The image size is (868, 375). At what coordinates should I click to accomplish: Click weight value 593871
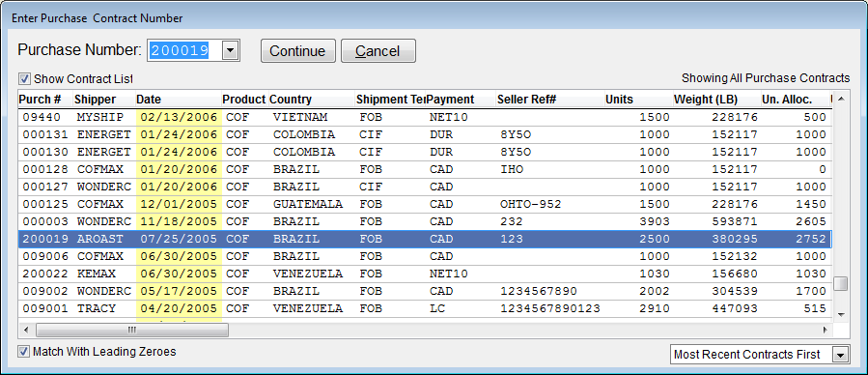point(735,221)
